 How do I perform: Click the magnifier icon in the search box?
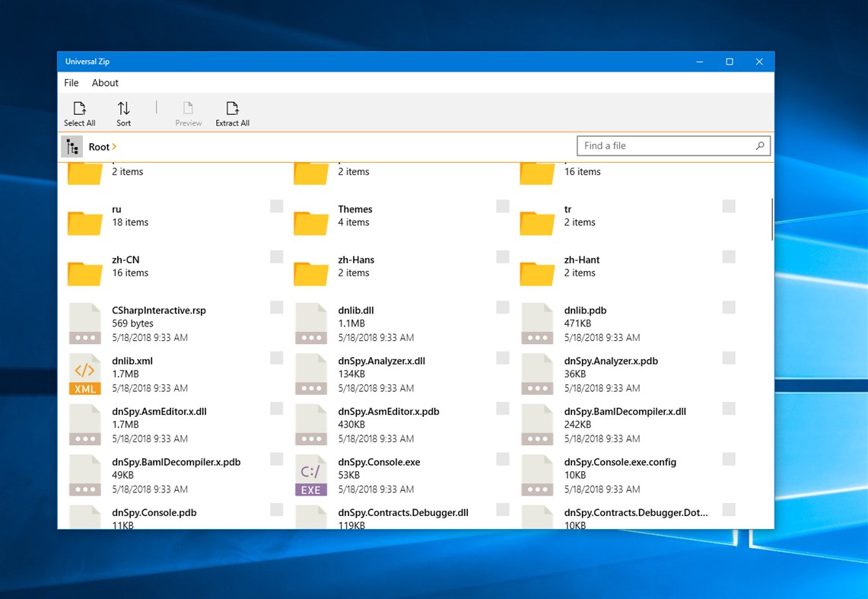tap(759, 145)
